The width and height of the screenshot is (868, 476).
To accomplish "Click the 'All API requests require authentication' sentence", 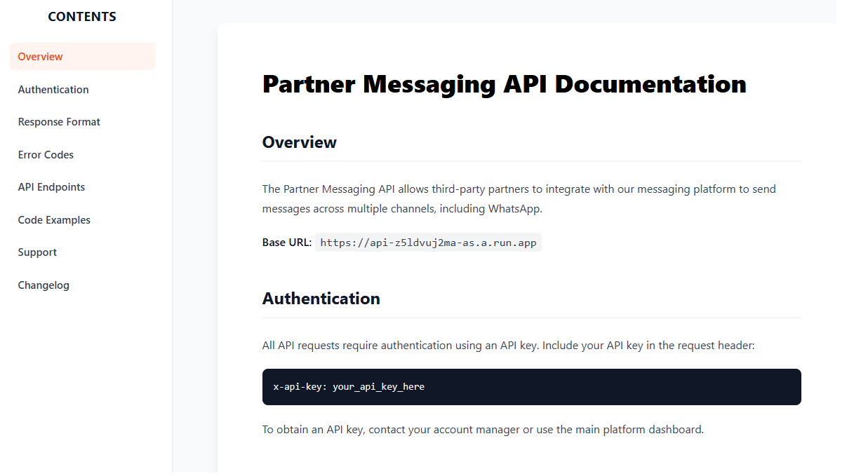I will point(508,346).
